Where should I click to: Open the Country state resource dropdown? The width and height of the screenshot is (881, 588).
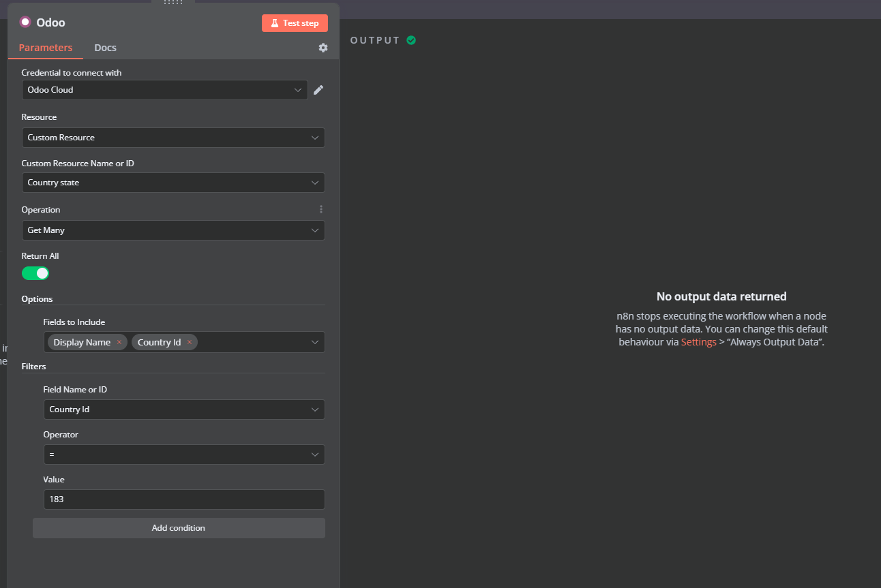point(173,183)
